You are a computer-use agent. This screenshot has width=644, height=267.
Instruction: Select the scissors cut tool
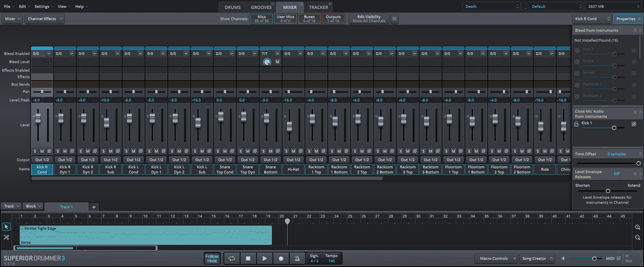(x=6, y=237)
